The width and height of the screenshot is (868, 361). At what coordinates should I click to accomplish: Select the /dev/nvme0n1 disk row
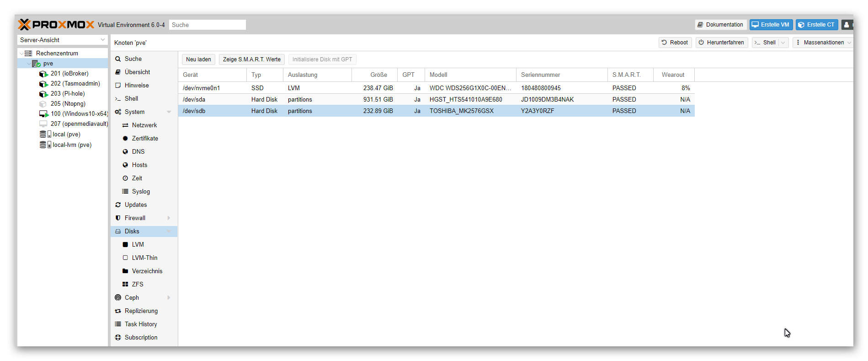pyautogui.click(x=437, y=88)
